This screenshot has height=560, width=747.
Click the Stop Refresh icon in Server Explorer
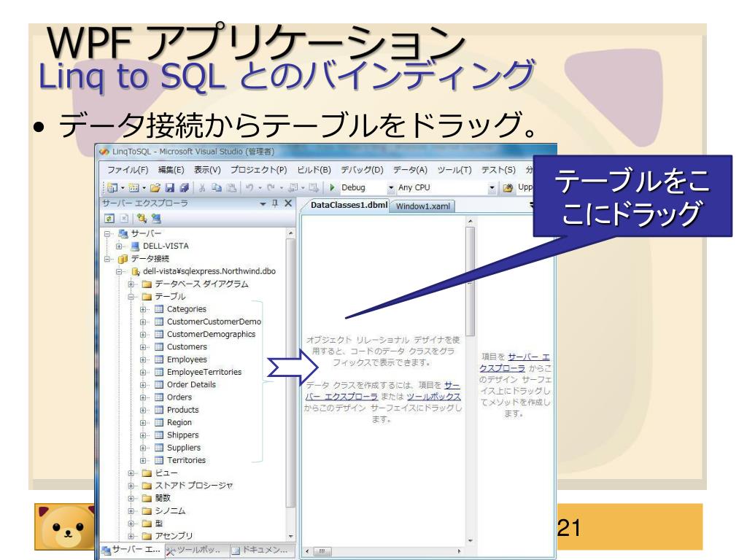click(124, 219)
